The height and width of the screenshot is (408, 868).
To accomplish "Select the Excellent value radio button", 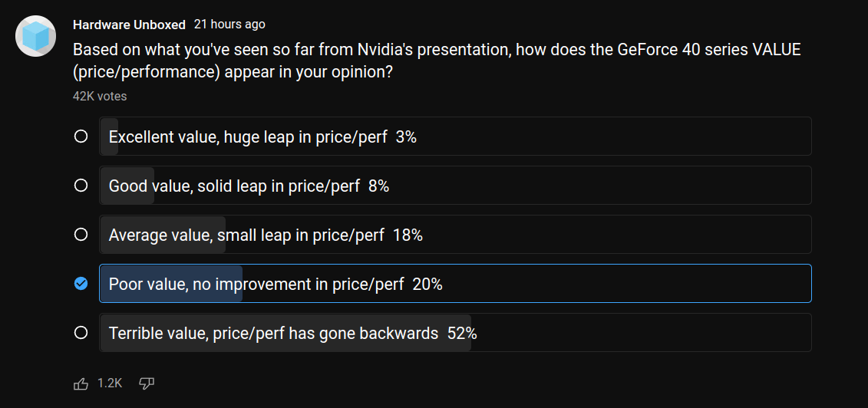I will point(81,137).
